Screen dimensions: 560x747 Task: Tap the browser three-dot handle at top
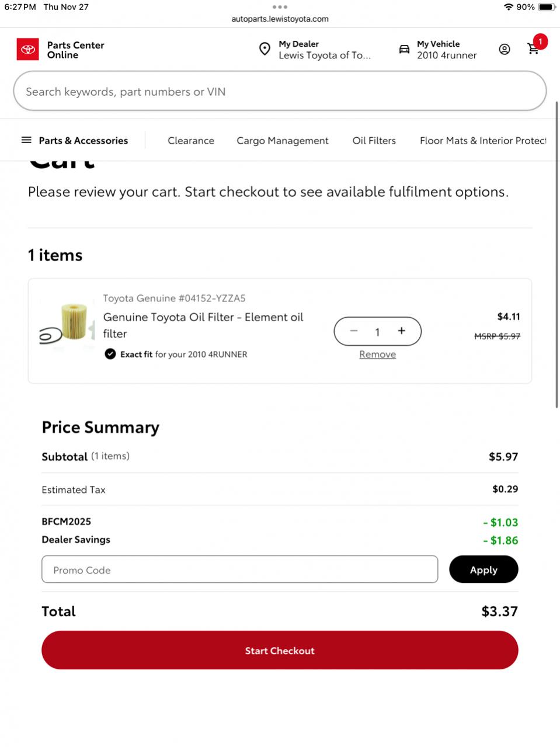(280, 7)
